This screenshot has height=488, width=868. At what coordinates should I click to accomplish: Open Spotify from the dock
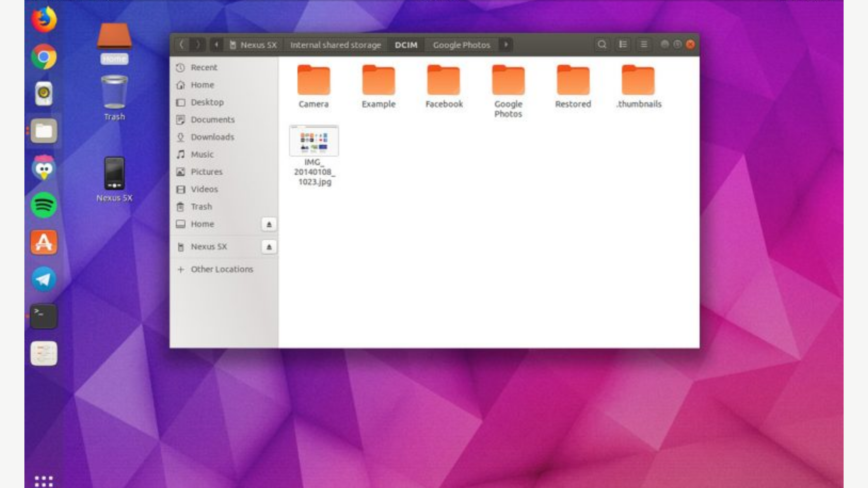point(44,205)
